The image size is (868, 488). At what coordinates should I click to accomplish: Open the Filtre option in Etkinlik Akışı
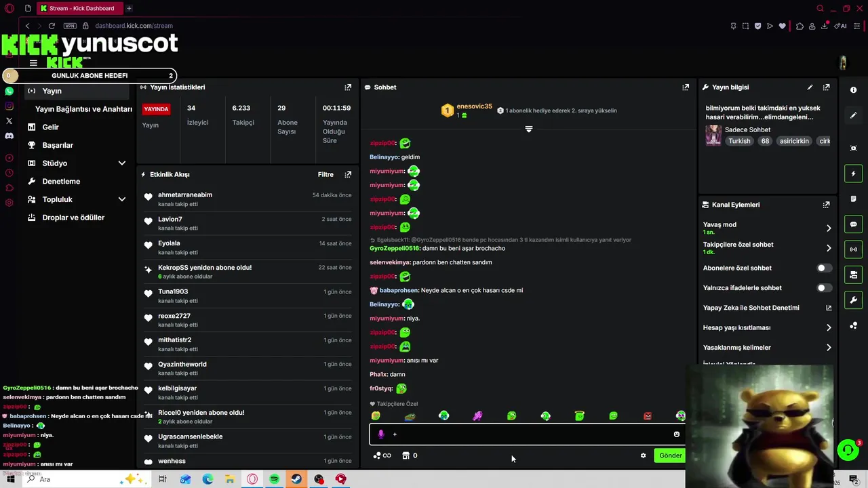pos(325,174)
